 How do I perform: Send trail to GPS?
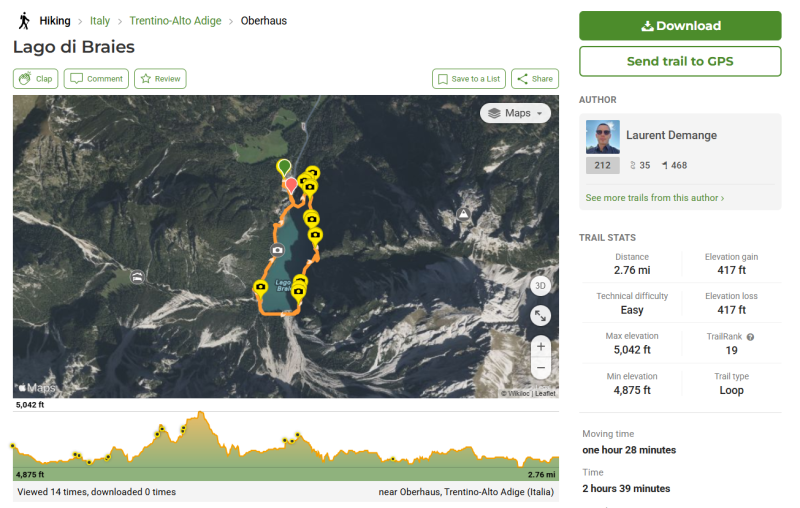(680, 61)
